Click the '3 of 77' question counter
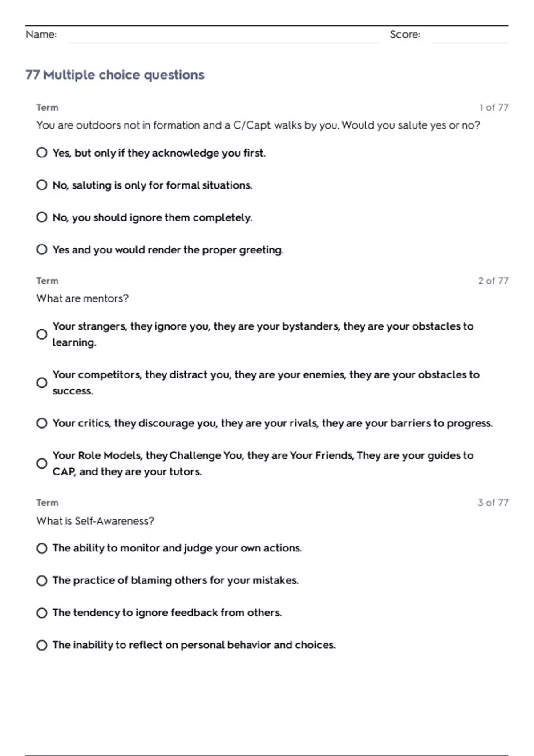Viewport: 534px width, 756px height. (x=493, y=503)
